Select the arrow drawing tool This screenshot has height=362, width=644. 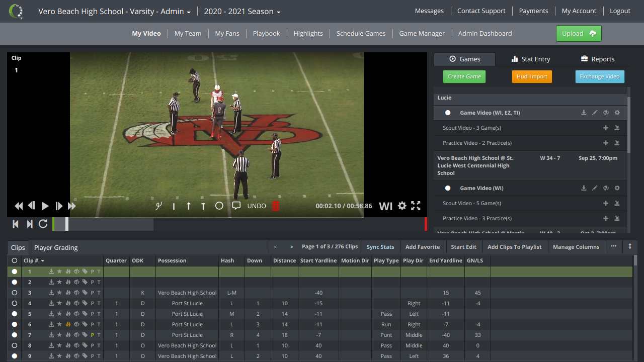click(x=189, y=206)
